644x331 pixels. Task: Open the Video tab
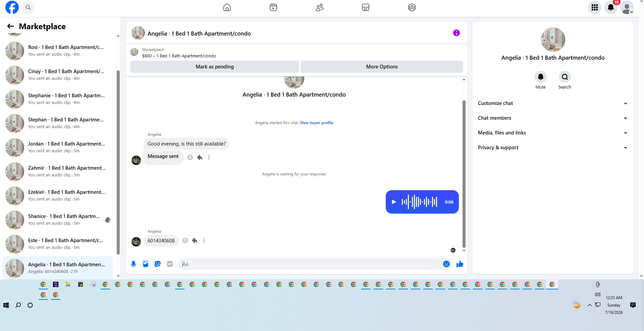coord(273,7)
